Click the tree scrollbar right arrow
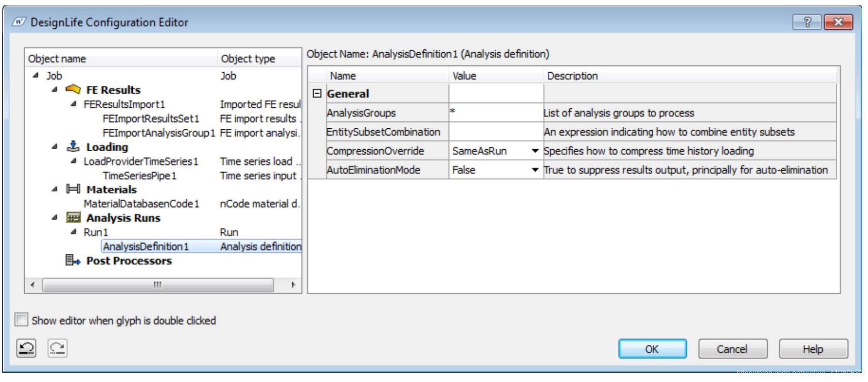This screenshot has height=382, width=868. click(x=293, y=285)
